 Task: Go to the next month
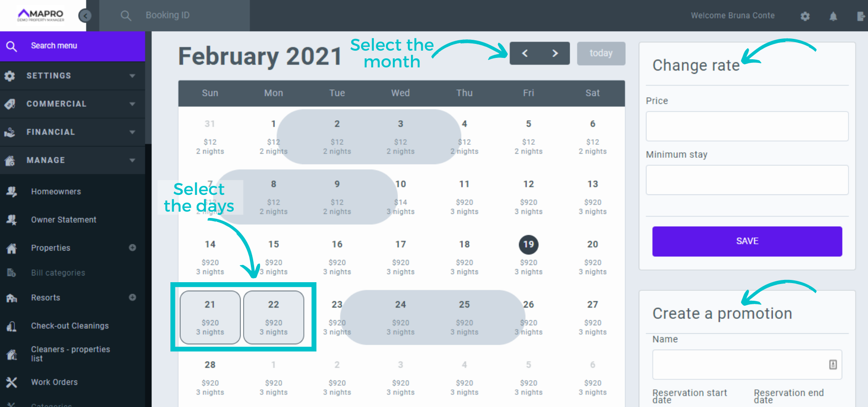tap(555, 53)
